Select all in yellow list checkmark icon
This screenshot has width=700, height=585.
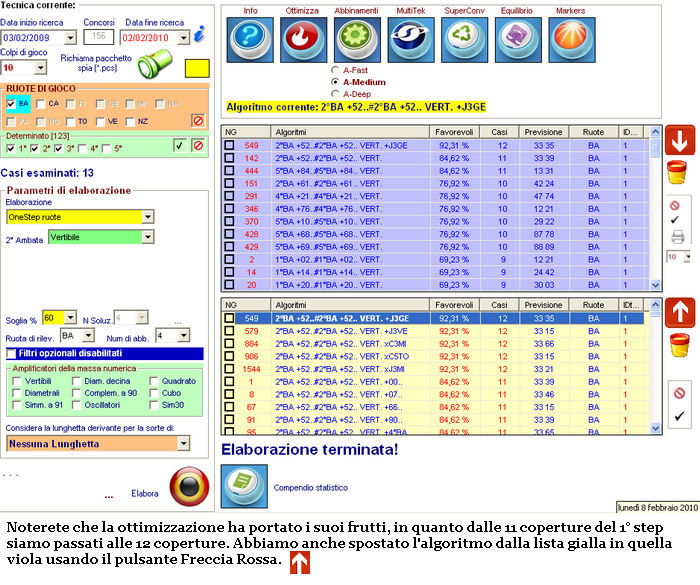(x=679, y=416)
